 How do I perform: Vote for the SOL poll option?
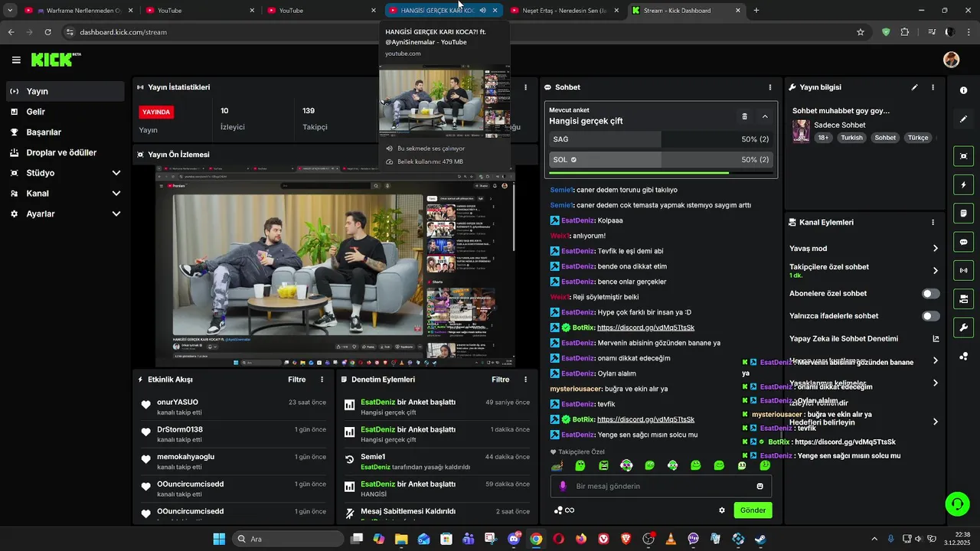coord(660,160)
